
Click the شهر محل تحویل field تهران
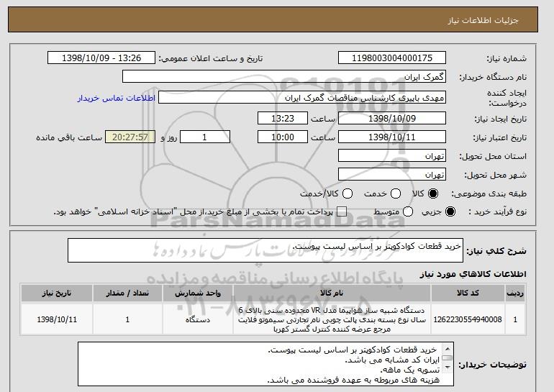pos(392,175)
